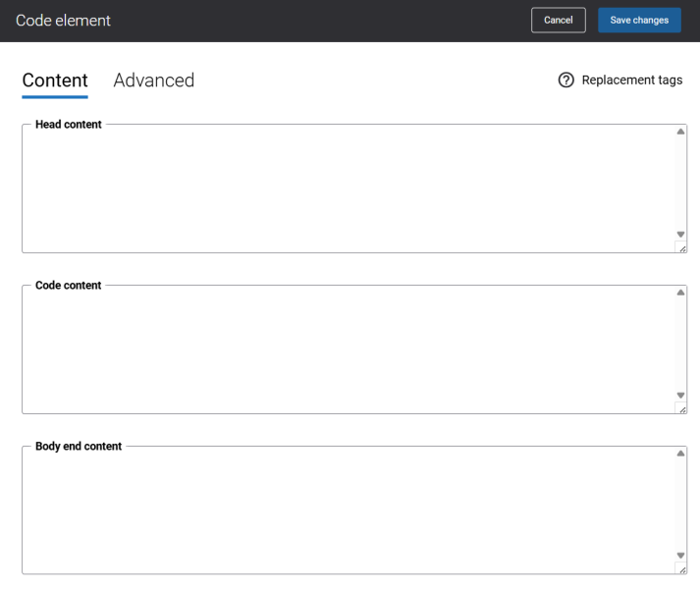Image resolution: width=700 pixels, height=589 pixels.
Task: Click scroll up arrow in Head content
Action: pos(680,132)
